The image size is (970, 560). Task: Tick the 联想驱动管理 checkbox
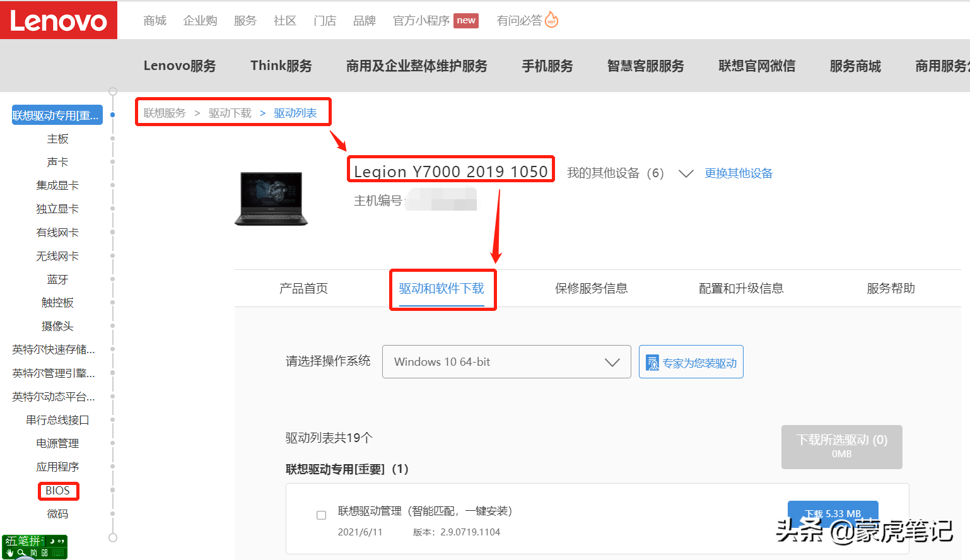(x=321, y=515)
